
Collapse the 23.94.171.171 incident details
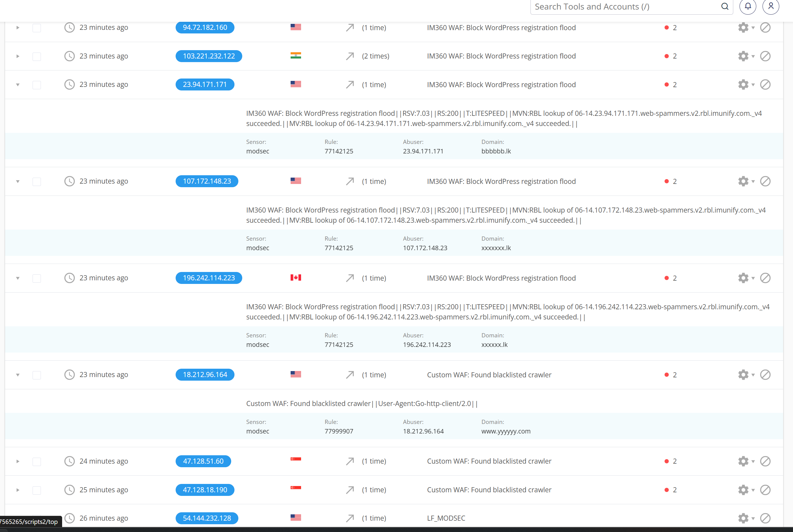click(18, 85)
